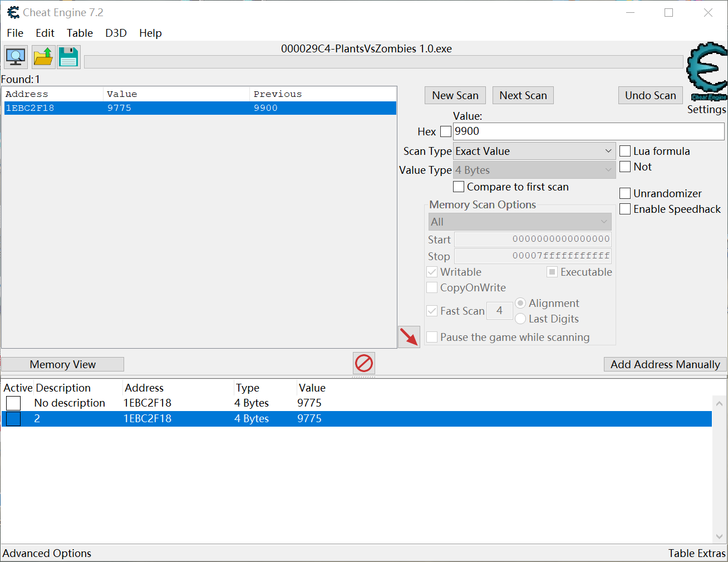The width and height of the screenshot is (728, 562).
Task: Open Memory View
Action: 62,364
